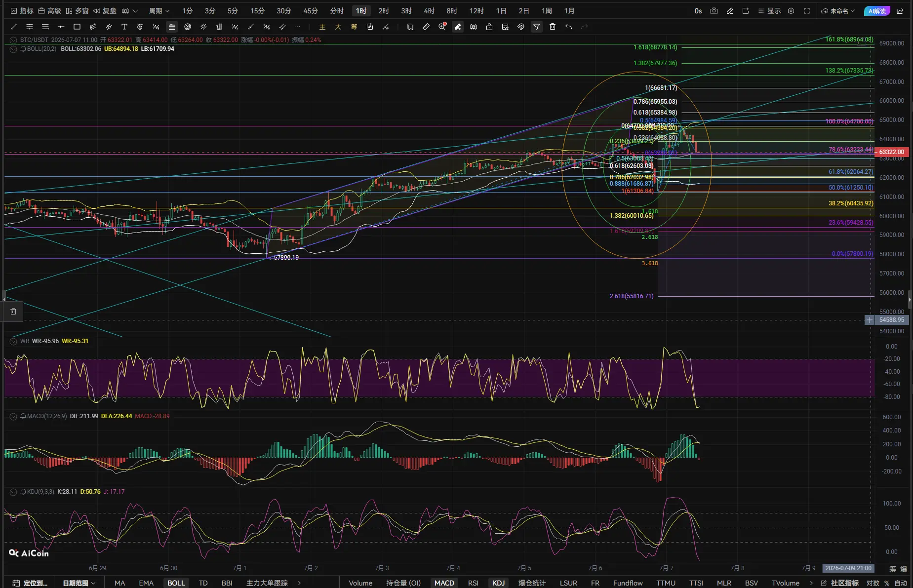Collapse the KDJ indicator panel
The image size is (913, 588).
click(13, 492)
